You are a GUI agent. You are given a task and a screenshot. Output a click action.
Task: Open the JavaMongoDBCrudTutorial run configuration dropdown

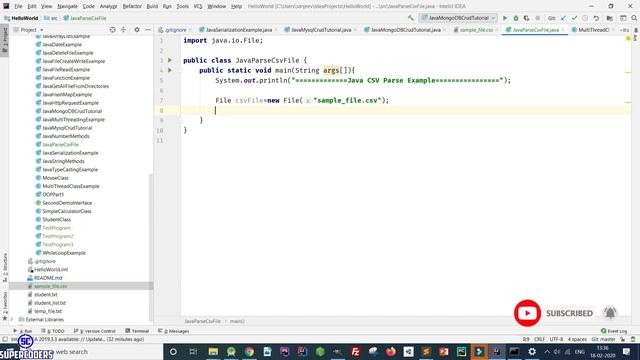458,18
